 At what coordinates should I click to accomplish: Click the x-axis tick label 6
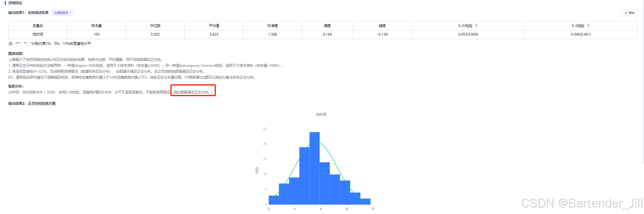tap(321, 209)
